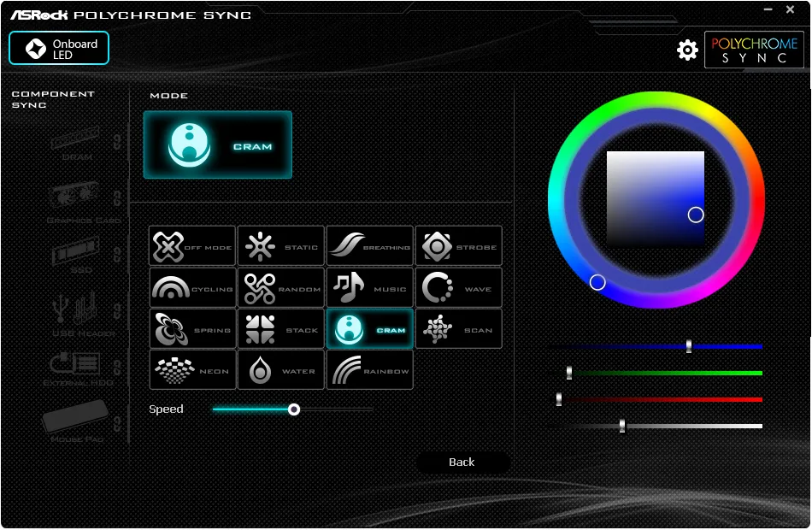
Task: Close the Polychrome Sync window
Action: tap(791, 9)
